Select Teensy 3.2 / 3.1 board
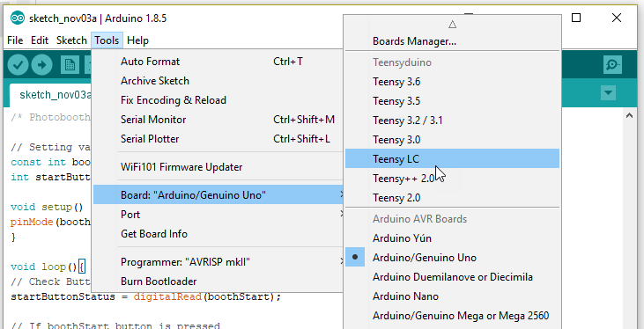 pyautogui.click(x=452, y=121)
